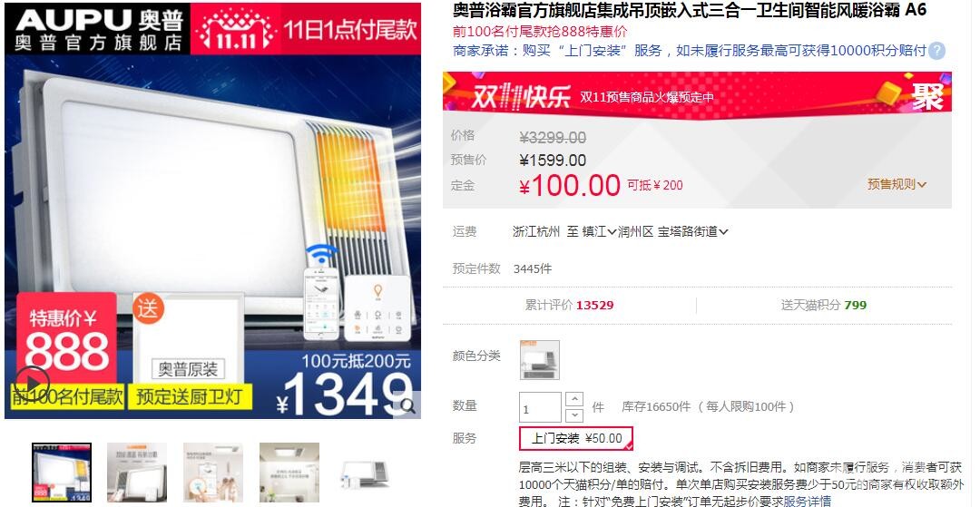
Task: Open 累计评价 13529 reviews tab
Action: pyautogui.click(x=569, y=306)
